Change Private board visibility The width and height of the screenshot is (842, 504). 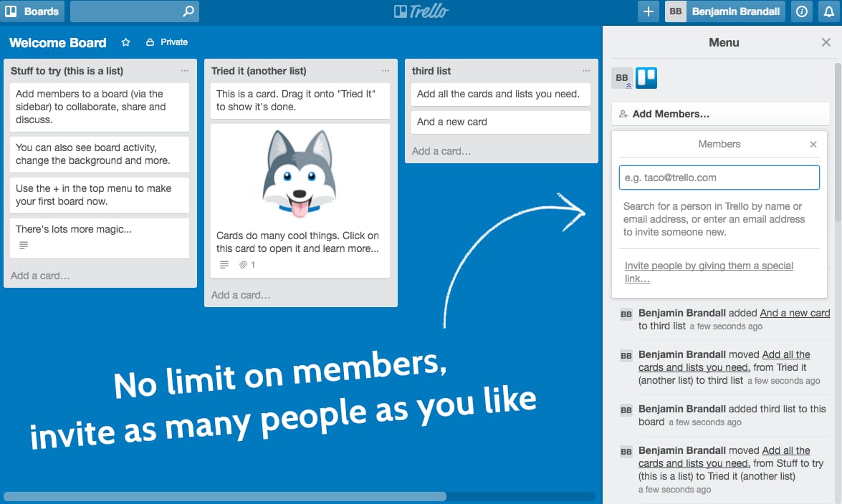[167, 42]
